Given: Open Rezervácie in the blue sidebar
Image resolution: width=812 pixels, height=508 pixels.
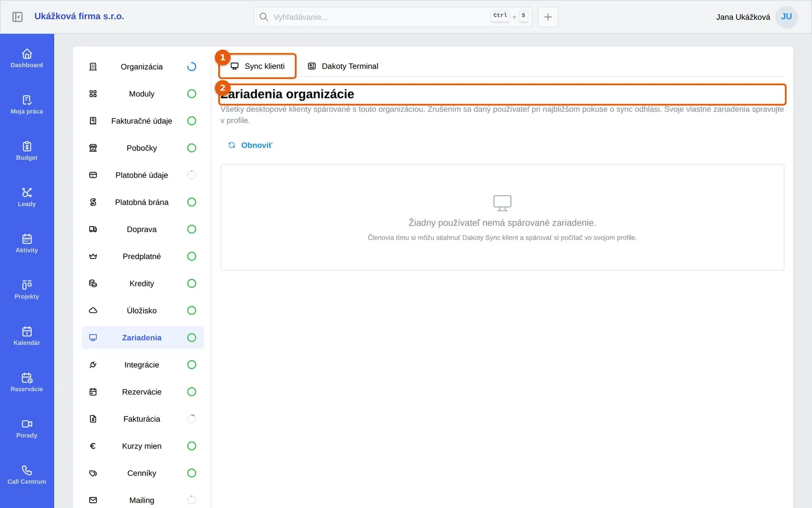Looking at the screenshot, I should [27, 382].
